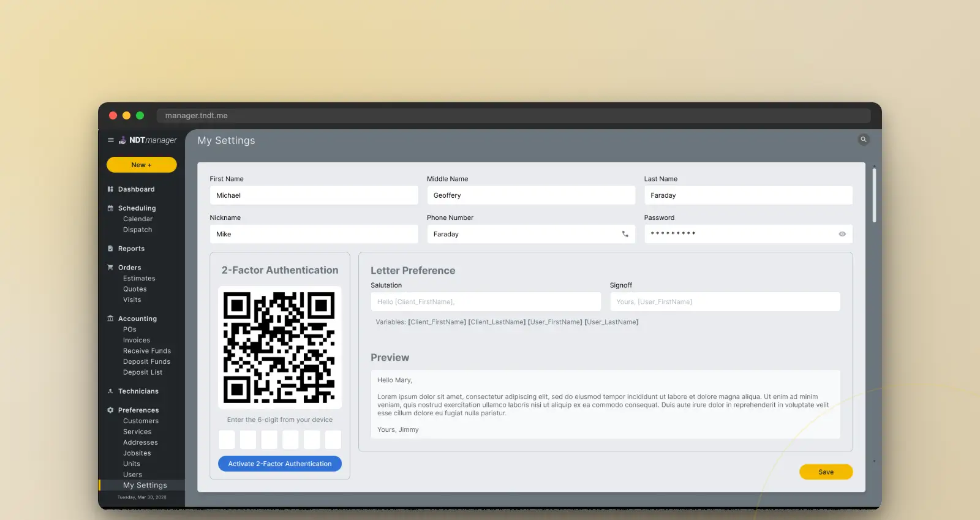
Task: Open Reports in the sidebar
Action: pyautogui.click(x=131, y=249)
